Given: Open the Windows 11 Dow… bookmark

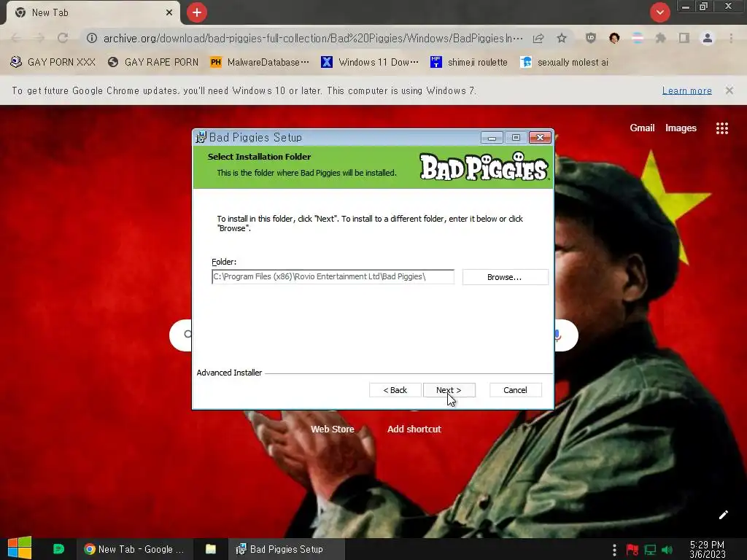Looking at the screenshot, I should 370,63.
